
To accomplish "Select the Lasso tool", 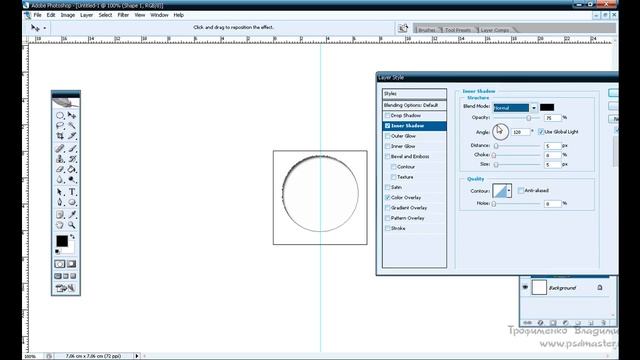I will [60, 126].
